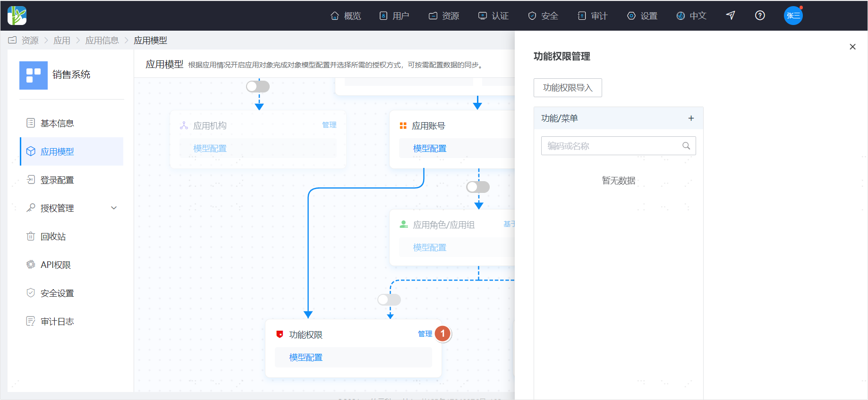Click the 功能权限导入 button

[x=568, y=88]
